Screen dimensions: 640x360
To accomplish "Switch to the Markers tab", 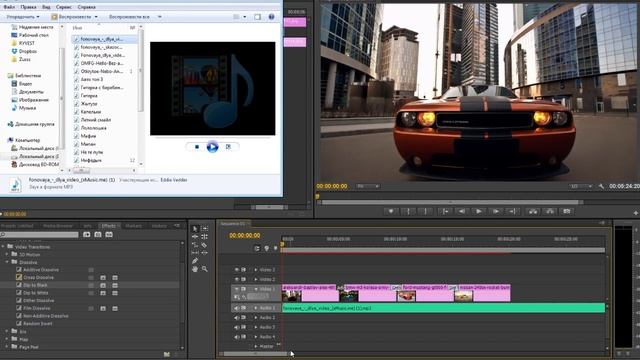I will tap(133, 226).
